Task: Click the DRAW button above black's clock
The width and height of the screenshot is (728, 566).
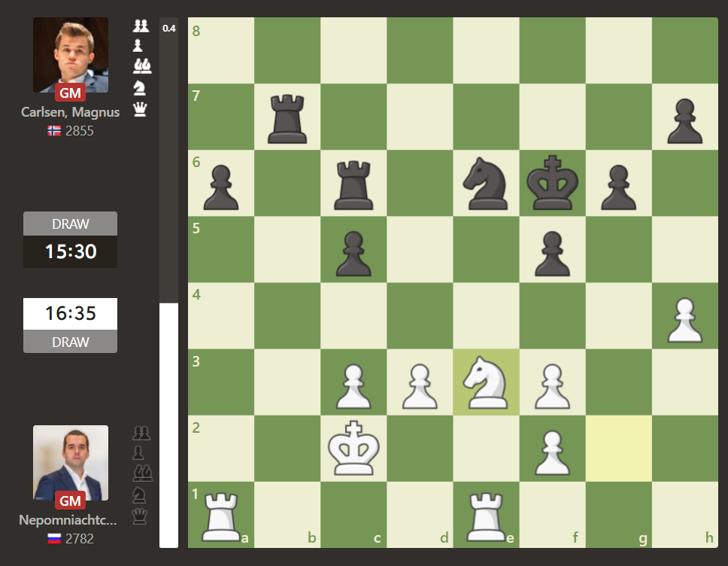Action: pyautogui.click(x=70, y=223)
